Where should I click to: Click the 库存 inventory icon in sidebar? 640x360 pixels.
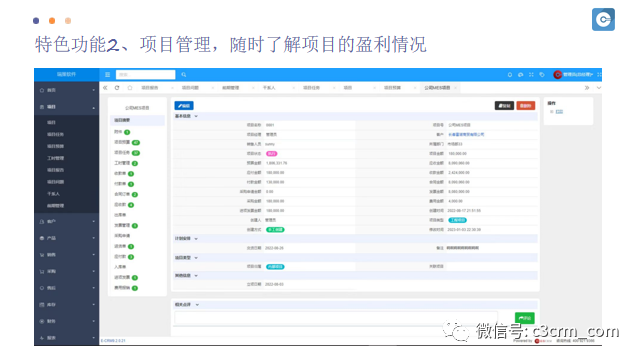click(x=42, y=304)
